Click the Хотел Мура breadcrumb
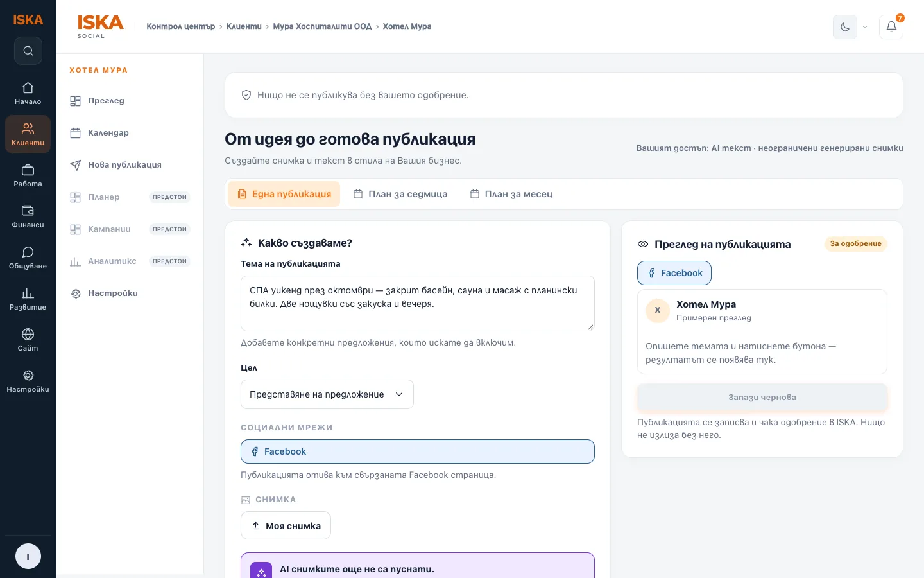 coord(407,26)
